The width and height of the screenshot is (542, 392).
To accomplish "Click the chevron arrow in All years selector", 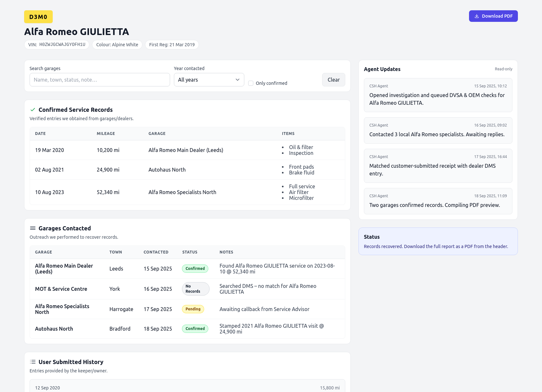I will coord(238,80).
